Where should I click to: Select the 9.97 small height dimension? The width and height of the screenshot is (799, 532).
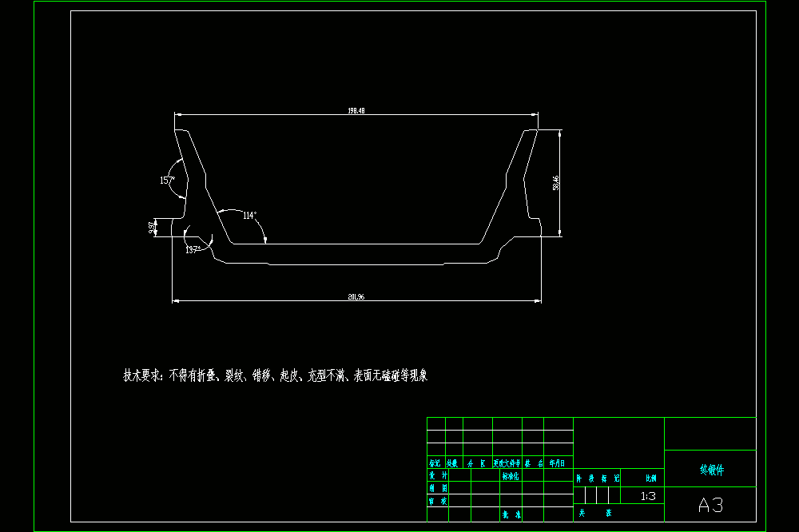tap(151, 228)
